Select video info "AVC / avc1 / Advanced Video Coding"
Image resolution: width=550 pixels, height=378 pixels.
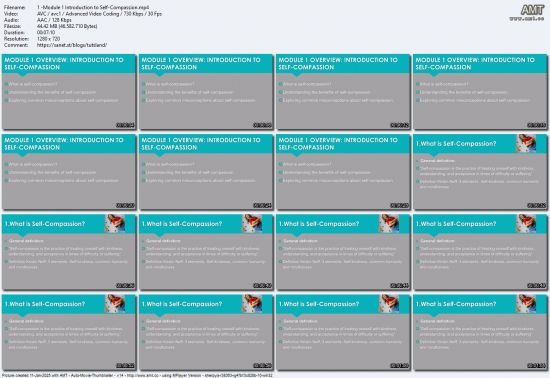pyautogui.click(x=78, y=14)
